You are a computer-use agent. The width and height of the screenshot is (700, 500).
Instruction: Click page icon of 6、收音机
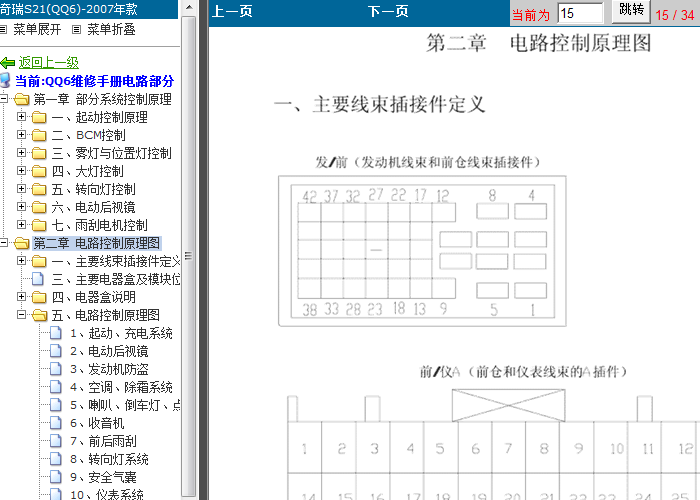point(56,423)
